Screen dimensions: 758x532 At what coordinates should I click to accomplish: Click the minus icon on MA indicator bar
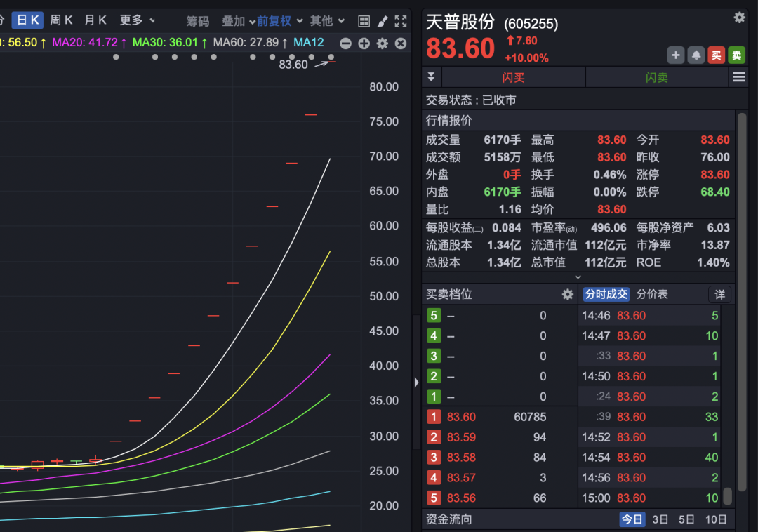[345, 44]
